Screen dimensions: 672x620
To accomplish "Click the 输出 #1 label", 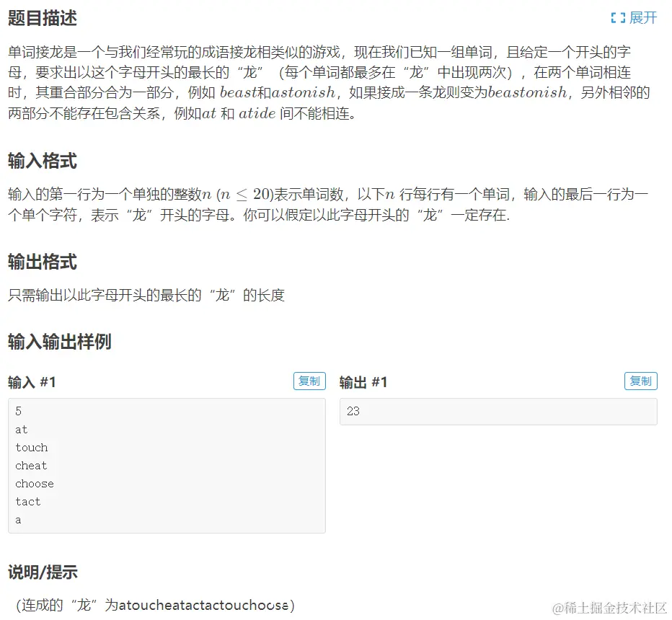I will [363, 382].
